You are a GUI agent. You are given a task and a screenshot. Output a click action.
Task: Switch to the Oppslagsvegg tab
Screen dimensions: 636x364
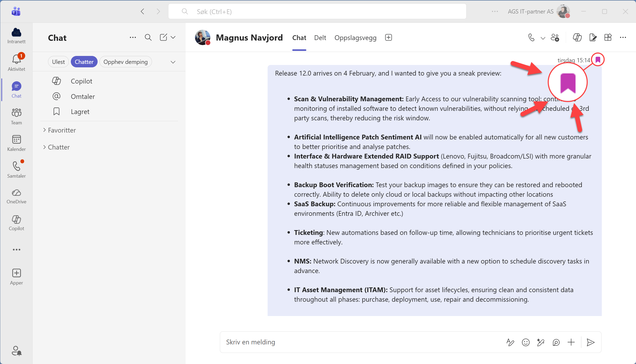(x=355, y=38)
